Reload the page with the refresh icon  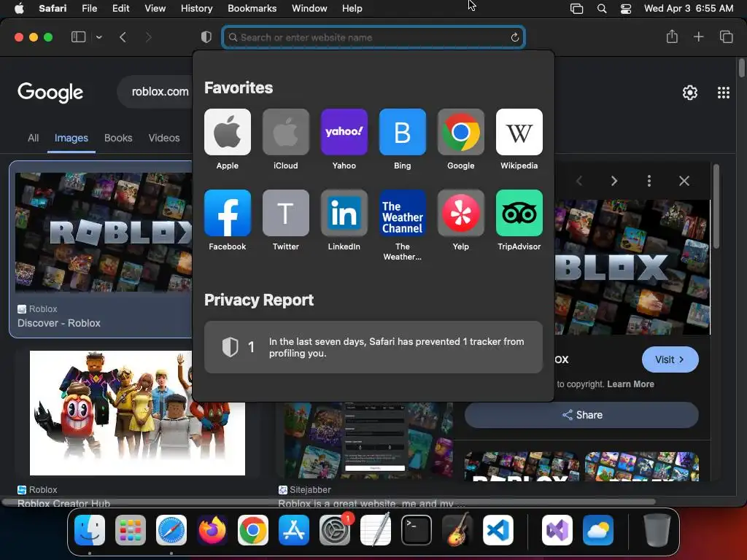click(514, 37)
